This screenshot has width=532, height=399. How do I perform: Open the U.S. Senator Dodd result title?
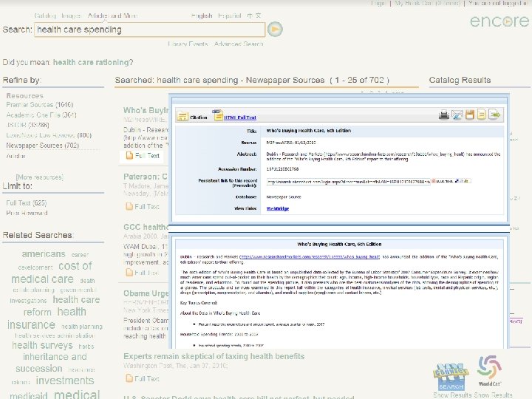239,397
